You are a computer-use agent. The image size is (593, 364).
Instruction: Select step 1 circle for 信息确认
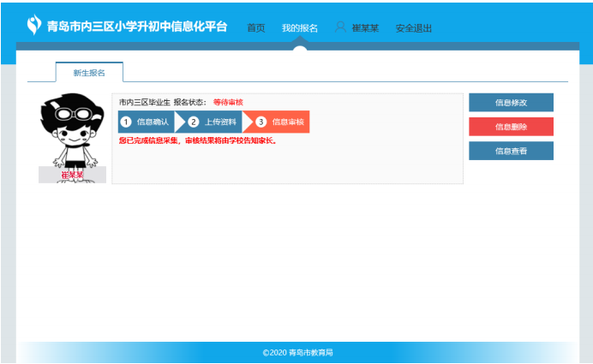tap(126, 122)
